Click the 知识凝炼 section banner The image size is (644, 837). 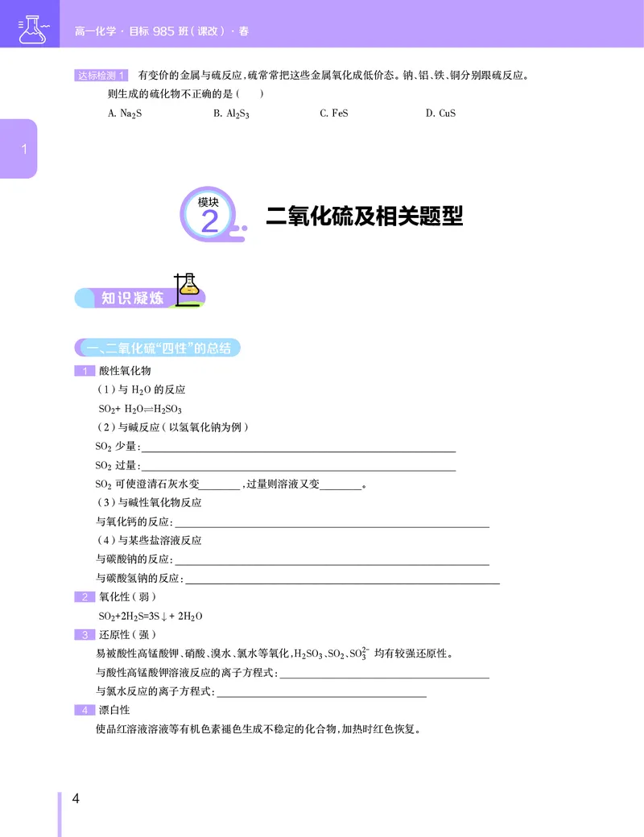tap(139, 297)
